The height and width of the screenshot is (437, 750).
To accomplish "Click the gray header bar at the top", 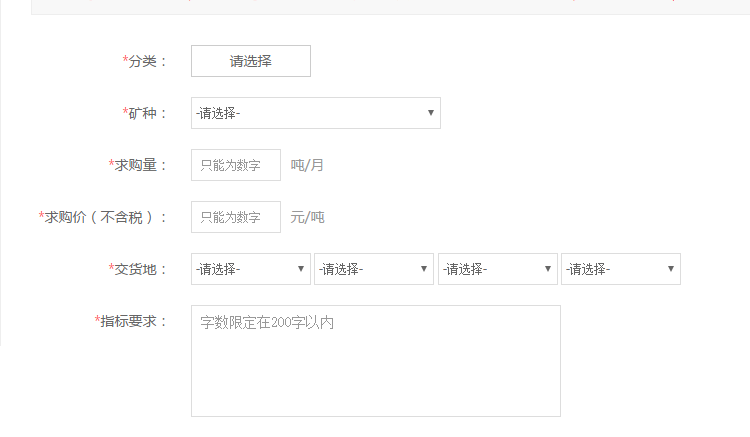I will tap(390, 7).
